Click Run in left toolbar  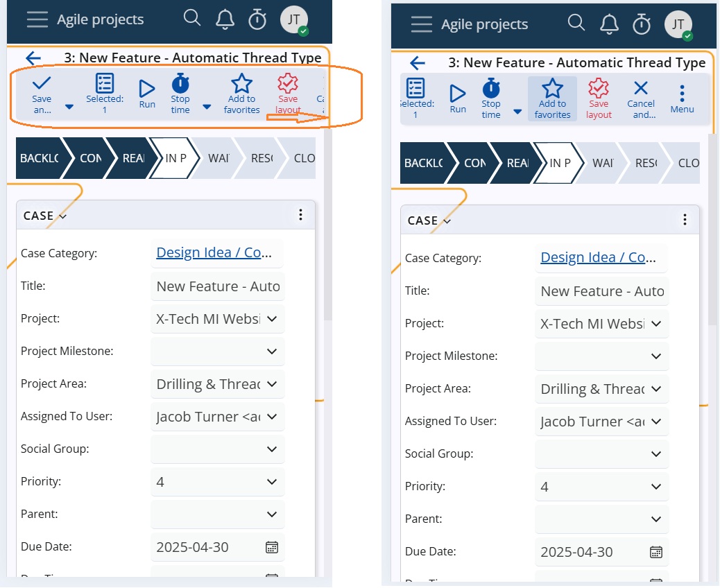147,94
